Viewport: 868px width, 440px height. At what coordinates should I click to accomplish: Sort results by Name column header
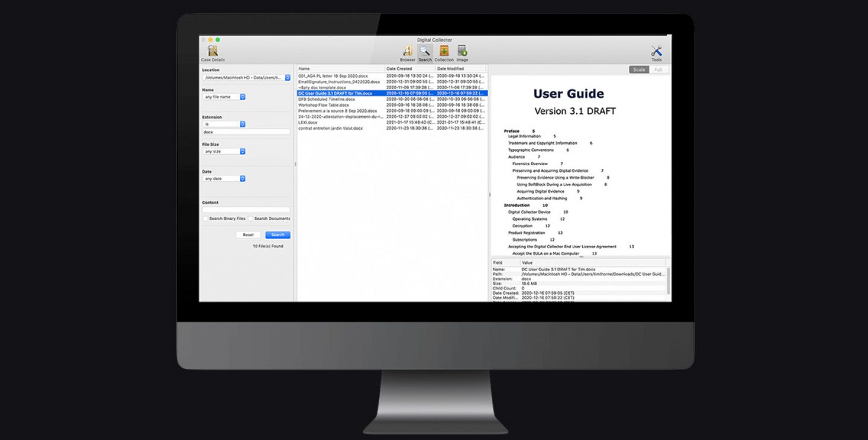(341, 69)
